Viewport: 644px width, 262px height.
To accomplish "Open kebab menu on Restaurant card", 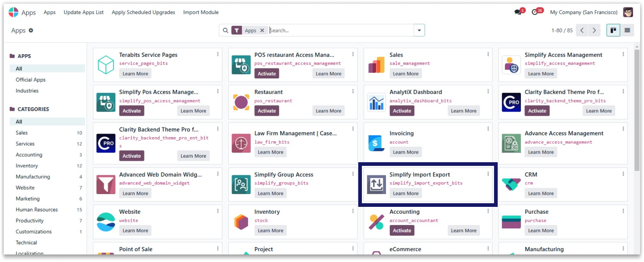I will (x=353, y=92).
